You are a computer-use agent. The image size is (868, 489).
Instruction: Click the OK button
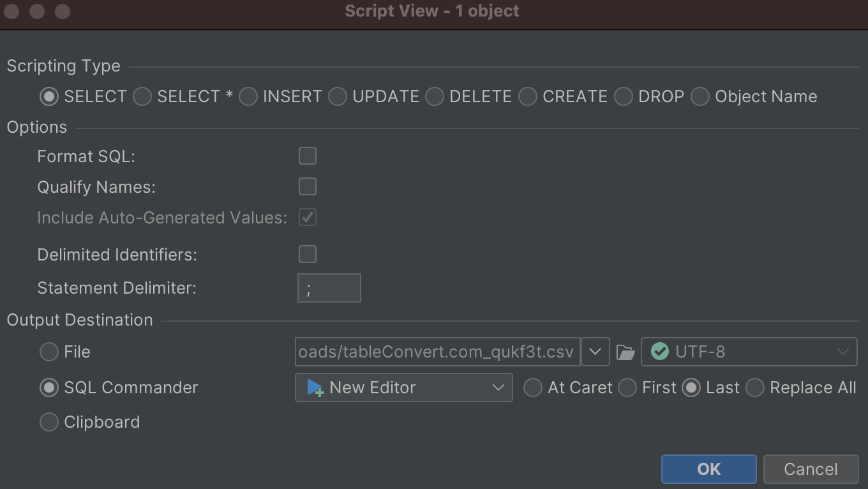pos(708,469)
